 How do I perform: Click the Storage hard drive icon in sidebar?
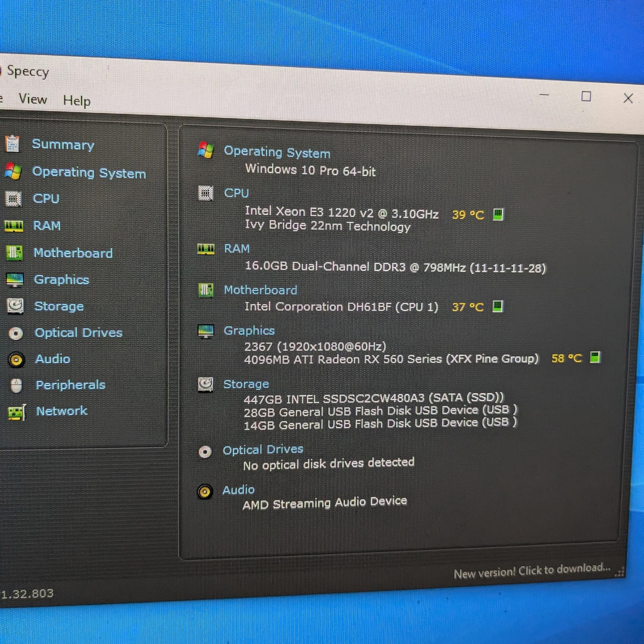(15, 306)
